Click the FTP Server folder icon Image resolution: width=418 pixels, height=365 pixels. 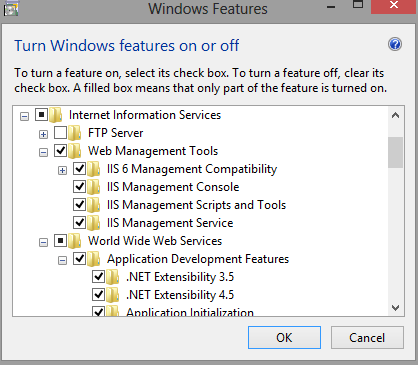point(75,133)
